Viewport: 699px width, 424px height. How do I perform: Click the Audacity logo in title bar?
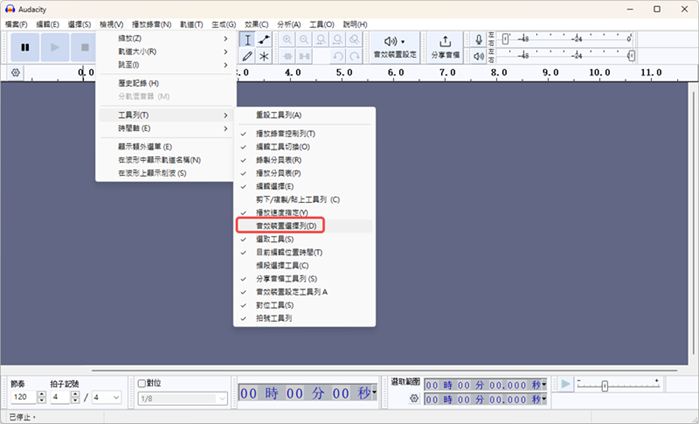(x=10, y=9)
